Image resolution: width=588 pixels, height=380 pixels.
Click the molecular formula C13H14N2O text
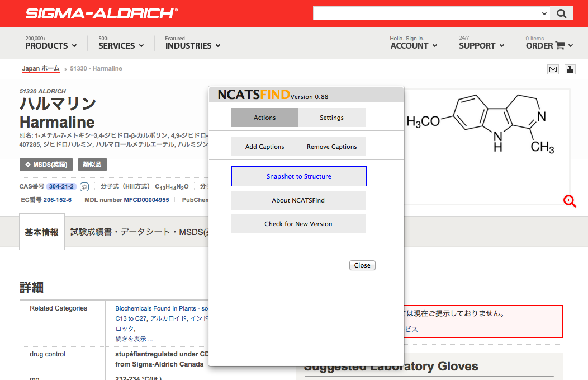[172, 186]
